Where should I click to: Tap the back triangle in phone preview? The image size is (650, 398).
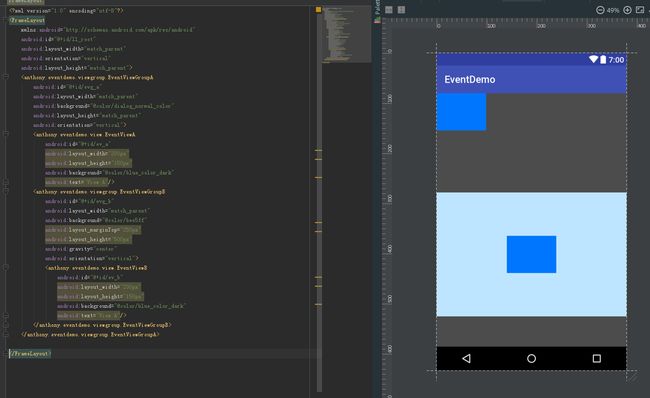pos(466,358)
